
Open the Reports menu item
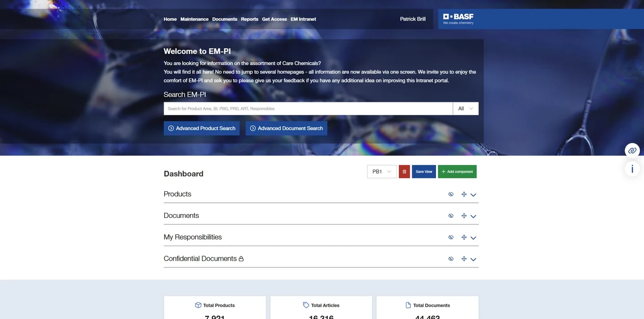[250, 19]
